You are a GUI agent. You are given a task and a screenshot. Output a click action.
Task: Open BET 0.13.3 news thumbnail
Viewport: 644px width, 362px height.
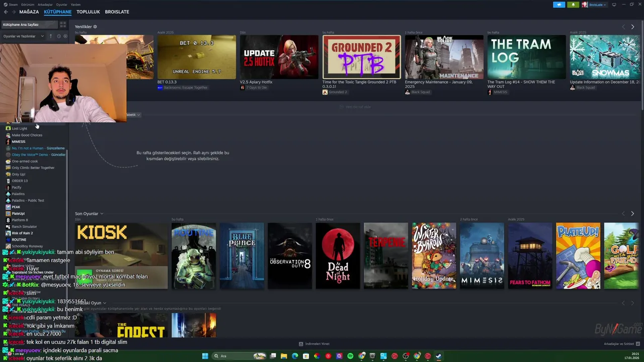[197, 57]
